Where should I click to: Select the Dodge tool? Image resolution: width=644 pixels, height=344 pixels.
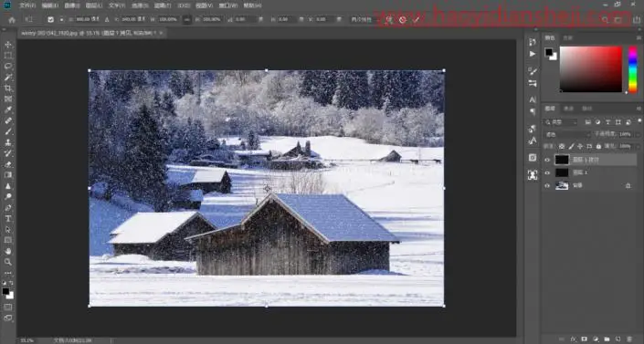click(x=8, y=196)
